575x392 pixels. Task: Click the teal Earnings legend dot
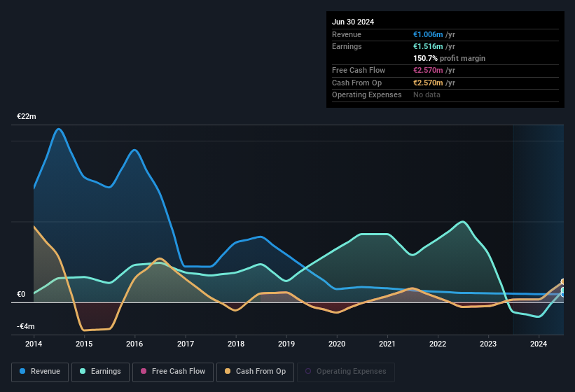tap(83, 372)
